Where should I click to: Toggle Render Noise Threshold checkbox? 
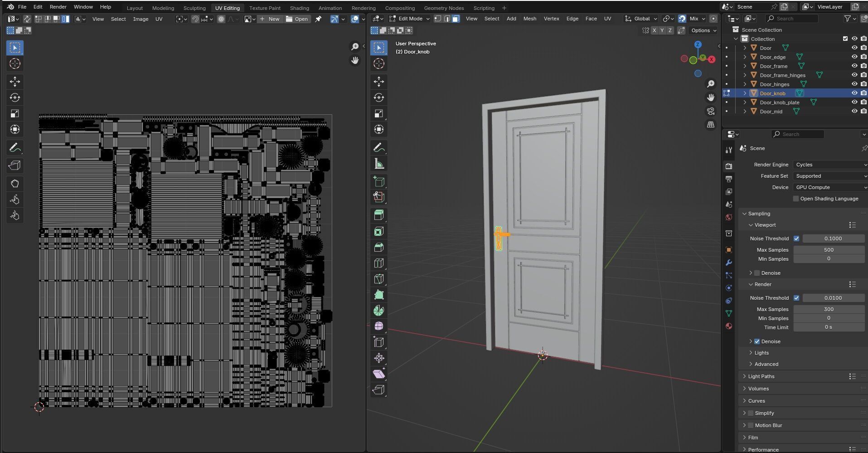(x=796, y=298)
